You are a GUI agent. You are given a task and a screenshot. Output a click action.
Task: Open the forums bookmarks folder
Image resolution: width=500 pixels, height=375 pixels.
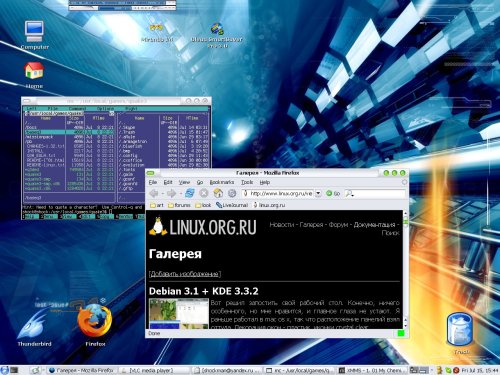pyautogui.click(x=179, y=205)
